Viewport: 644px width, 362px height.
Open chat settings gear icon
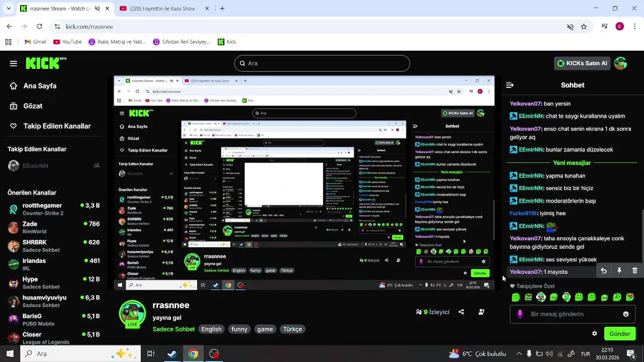point(594,334)
